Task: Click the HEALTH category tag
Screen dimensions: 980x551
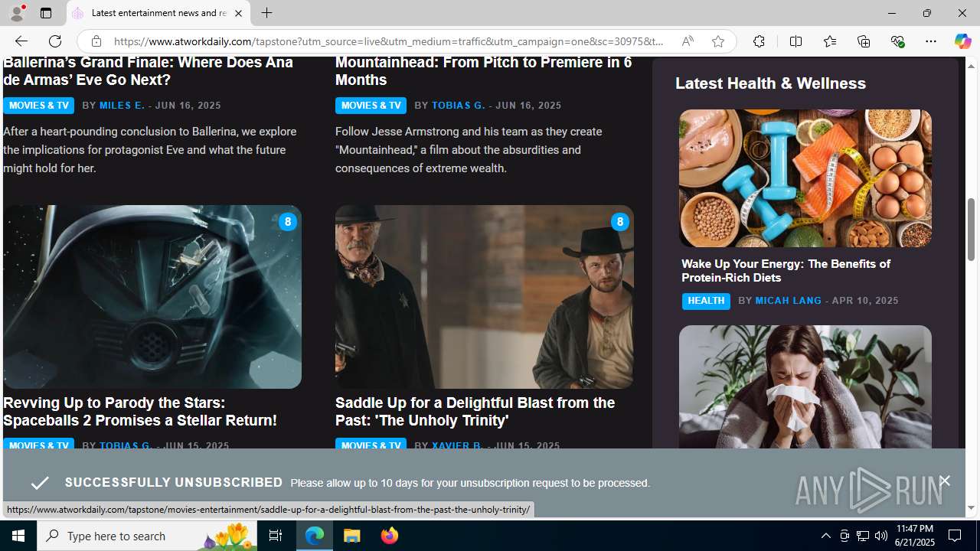Action: 706,302
